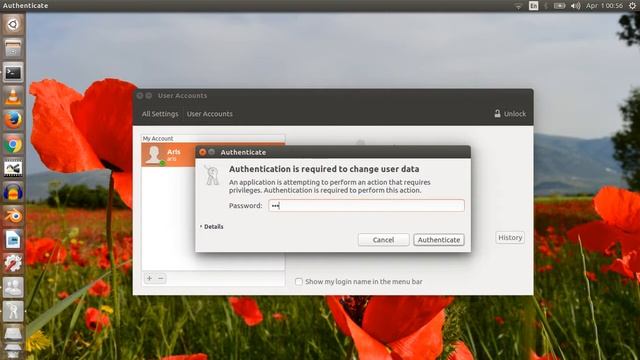Click the plus add-user button
The height and width of the screenshot is (360, 640).
(x=149, y=278)
